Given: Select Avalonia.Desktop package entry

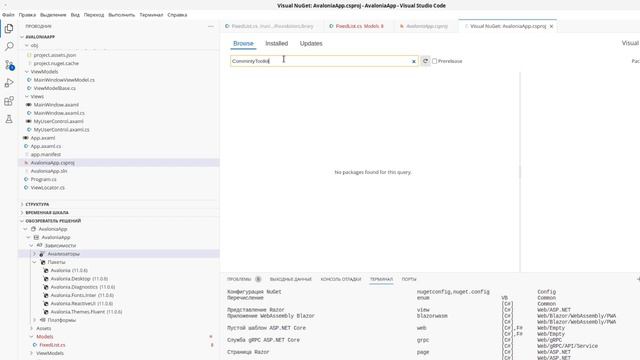Looking at the screenshot, I should point(79,279).
